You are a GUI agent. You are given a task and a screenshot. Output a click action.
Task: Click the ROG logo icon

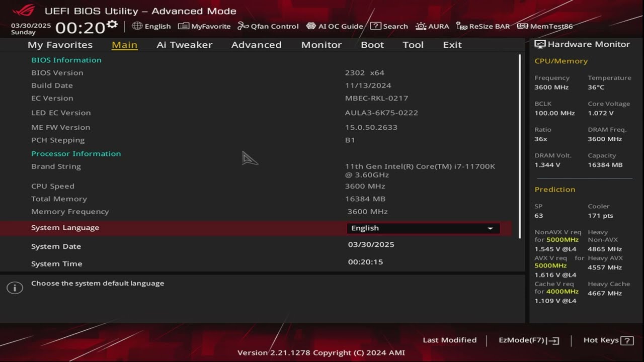(x=24, y=10)
